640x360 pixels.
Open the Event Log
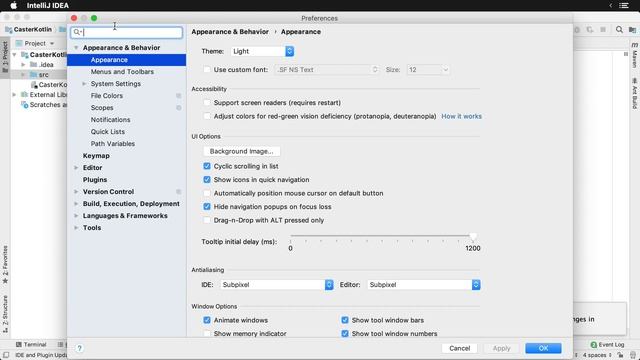(607, 344)
